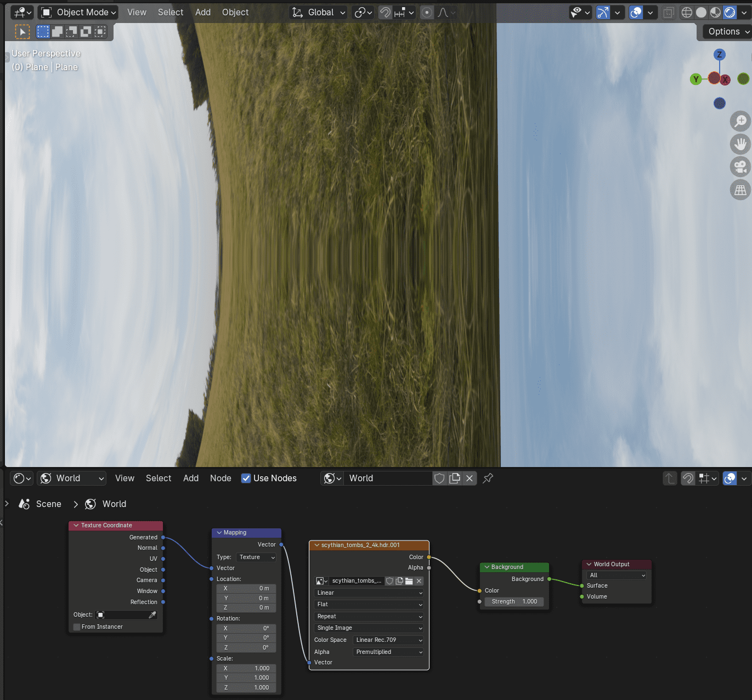The height and width of the screenshot is (700, 752).
Task: Choose the extend selection mode
Action: (57, 32)
